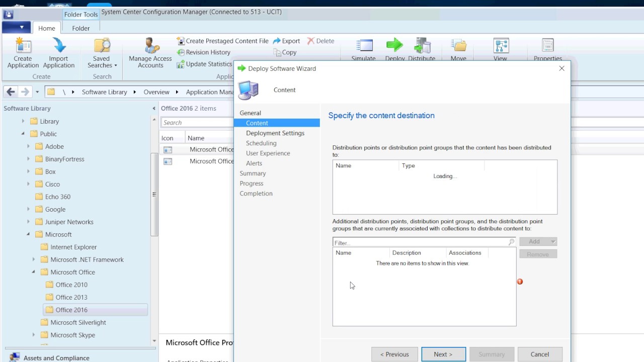Open the Add dropdown button
644x362 pixels.
[538, 241]
